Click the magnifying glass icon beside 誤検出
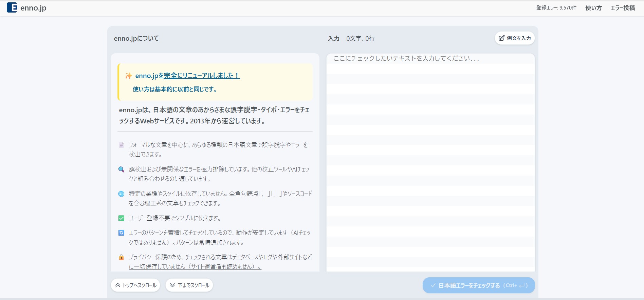 point(121,169)
